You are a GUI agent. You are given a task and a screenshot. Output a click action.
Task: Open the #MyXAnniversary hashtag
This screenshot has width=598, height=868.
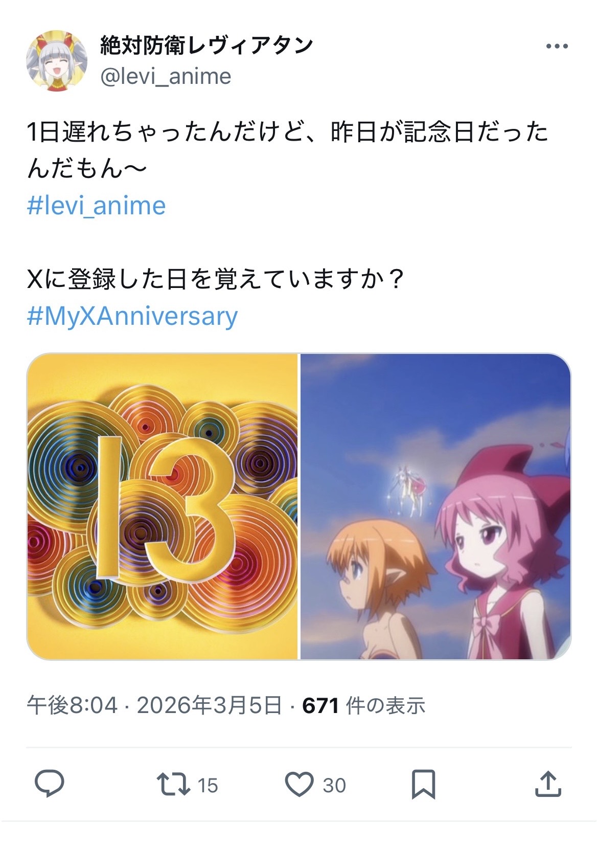pos(132,316)
